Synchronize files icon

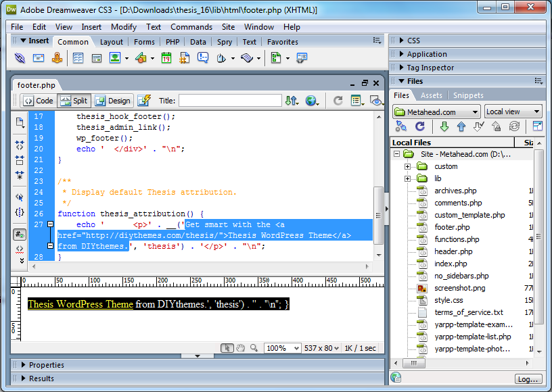tap(514, 126)
